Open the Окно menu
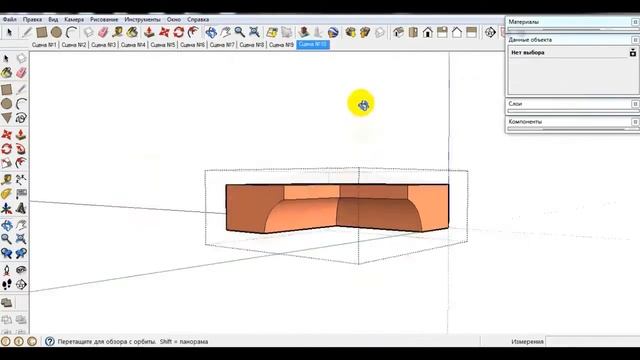 tap(173, 19)
